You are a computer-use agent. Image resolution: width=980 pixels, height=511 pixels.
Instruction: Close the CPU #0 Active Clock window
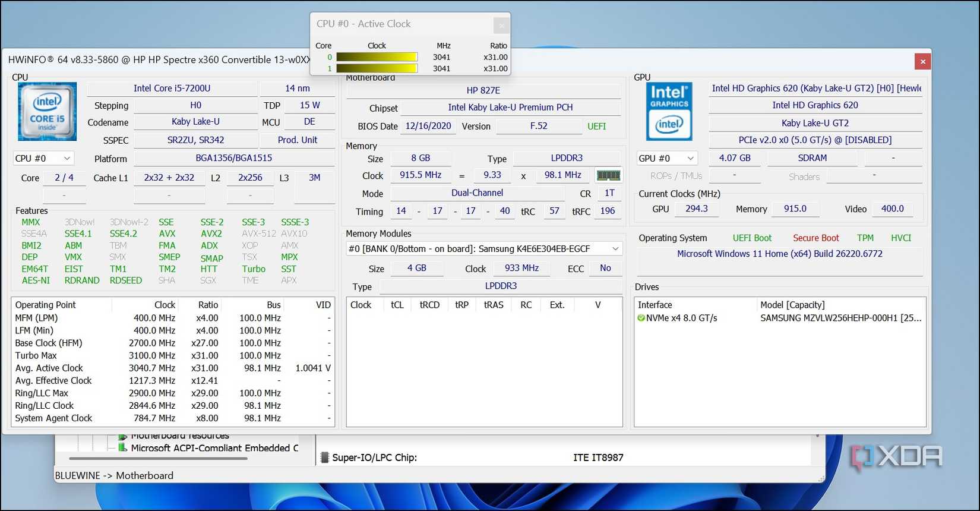(501, 26)
